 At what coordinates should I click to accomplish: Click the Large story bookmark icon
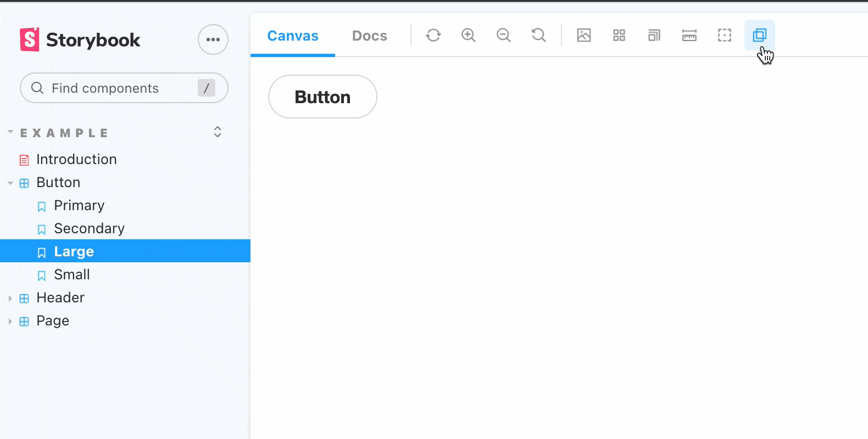42,252
